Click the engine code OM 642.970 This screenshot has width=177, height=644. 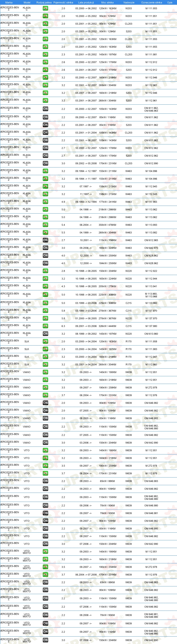[151, 248]
